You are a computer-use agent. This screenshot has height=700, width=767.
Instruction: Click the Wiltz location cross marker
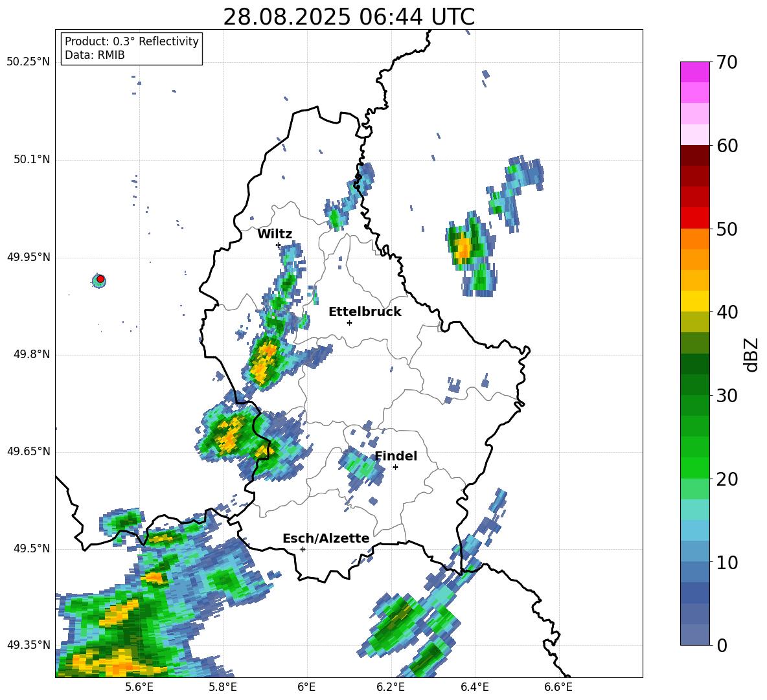pos(278,245)
